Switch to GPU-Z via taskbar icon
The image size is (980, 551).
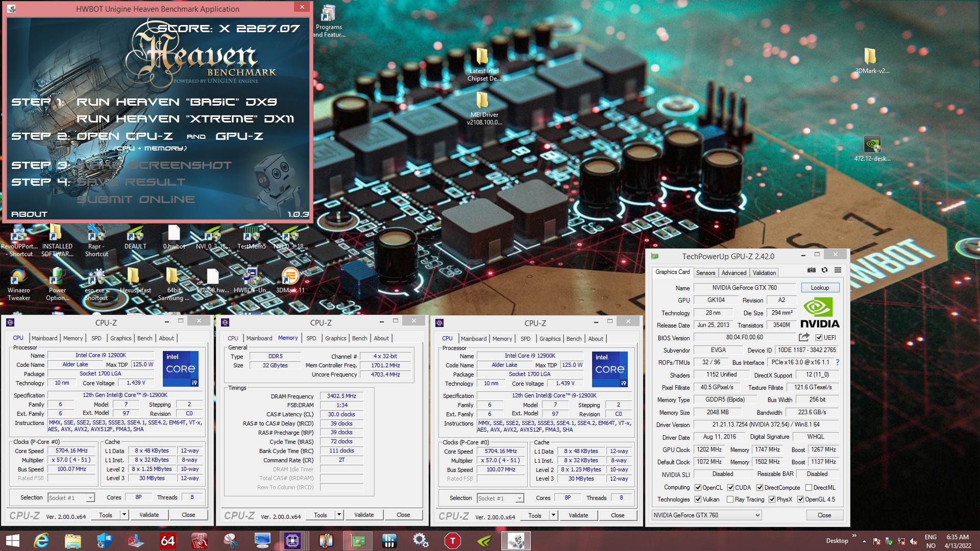coord(357,540)
